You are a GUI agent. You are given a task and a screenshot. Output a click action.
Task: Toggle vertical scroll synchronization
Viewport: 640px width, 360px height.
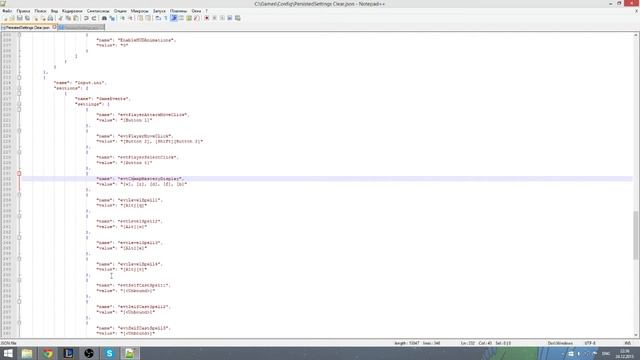[140, 18]
